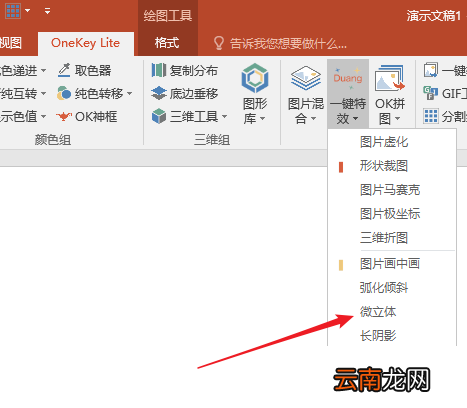The image size is (467, 408).
Task: Select the 图片虚化 menu item
Action: click(x=392, y=142)
